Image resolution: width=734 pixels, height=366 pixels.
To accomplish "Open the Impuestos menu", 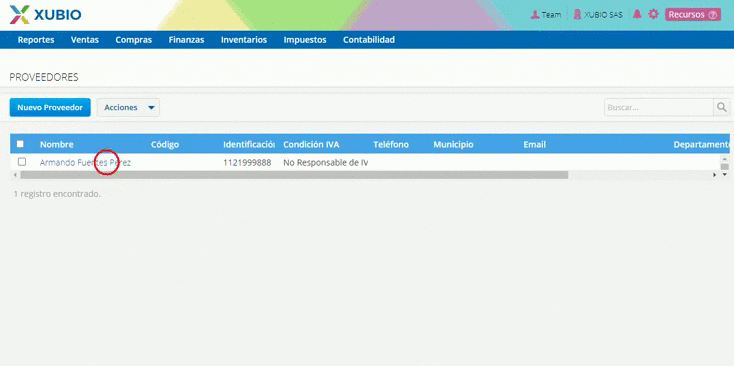I will (305, 40).
